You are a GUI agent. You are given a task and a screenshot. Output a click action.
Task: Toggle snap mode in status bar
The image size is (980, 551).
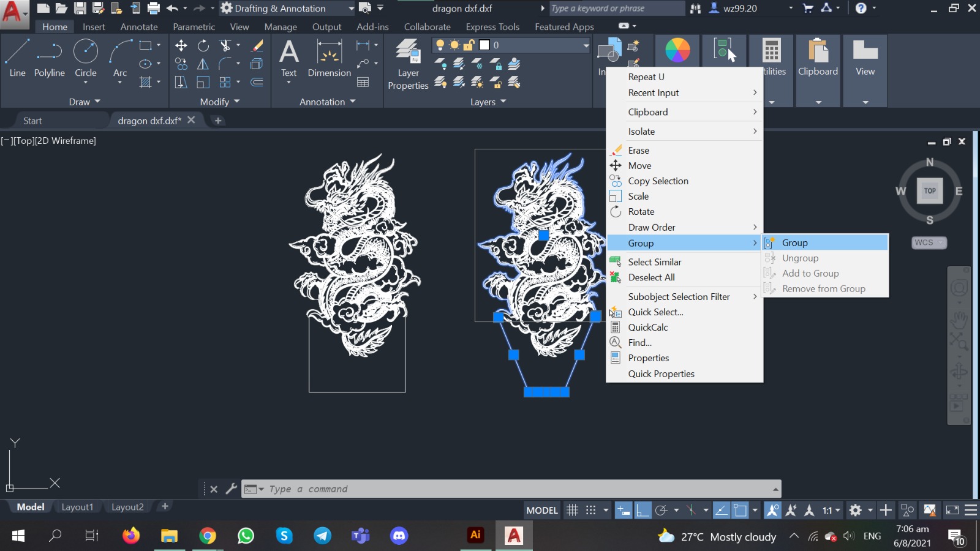click(590, 510)
